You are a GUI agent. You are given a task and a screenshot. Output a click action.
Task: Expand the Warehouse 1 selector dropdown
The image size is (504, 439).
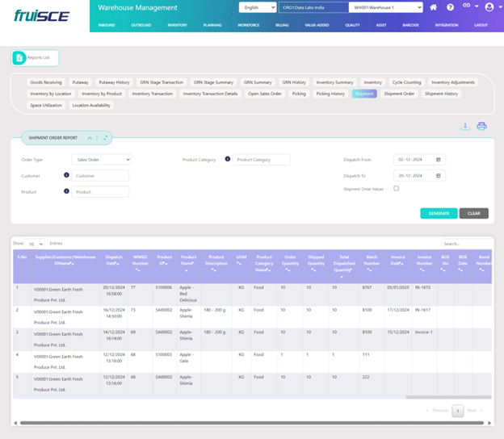pos(385,7)
